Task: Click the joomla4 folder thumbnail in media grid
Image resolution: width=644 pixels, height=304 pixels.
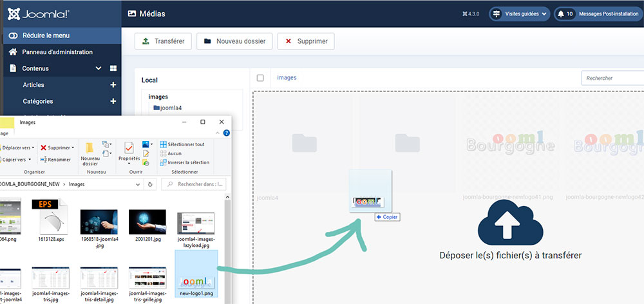Action: 305,143
